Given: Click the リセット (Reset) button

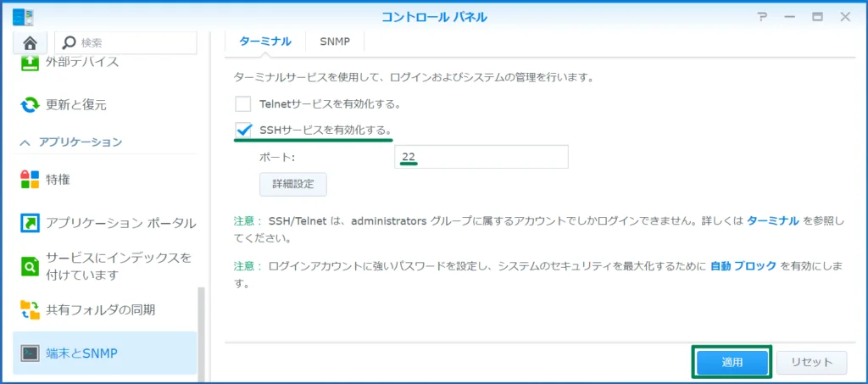Looking at the screenshot, I should coord(811,362).
